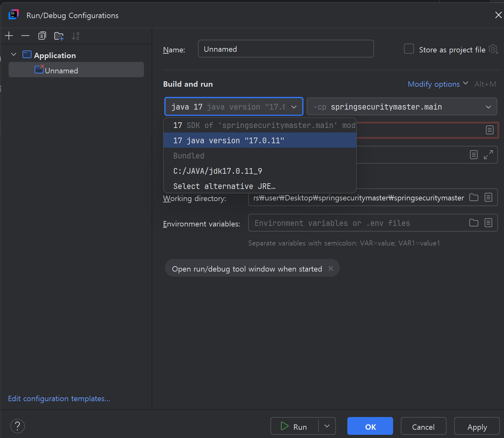Open Edit configuration templates… link

pyautogui.click(x=59, y=399)
